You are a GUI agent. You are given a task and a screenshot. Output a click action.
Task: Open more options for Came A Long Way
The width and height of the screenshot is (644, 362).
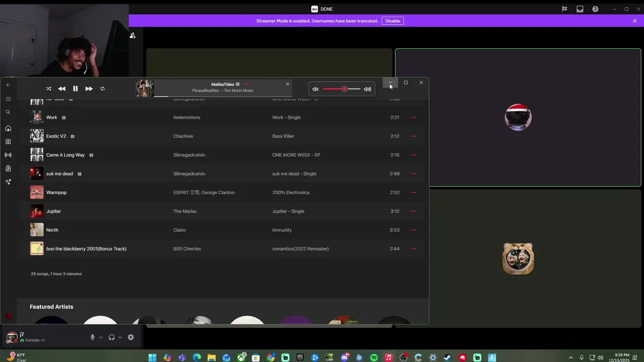414,155
